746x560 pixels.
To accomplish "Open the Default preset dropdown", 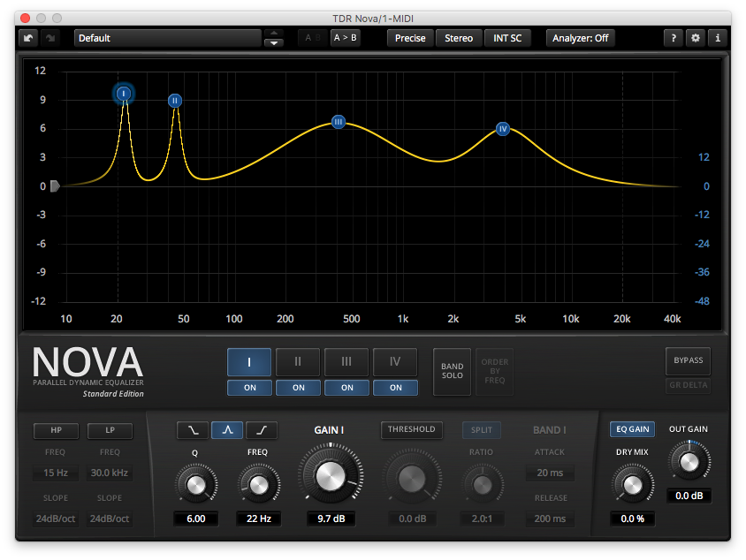I will (x=167, y=38).
